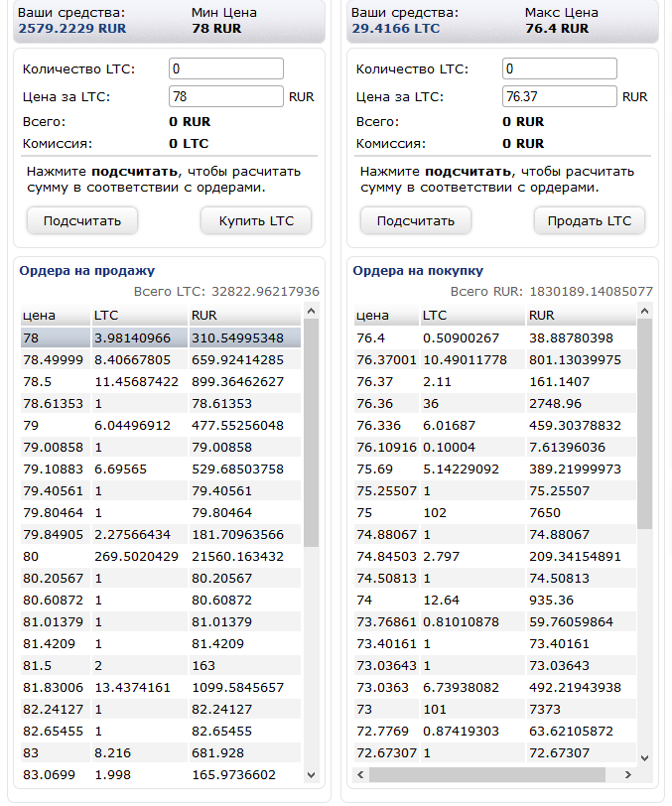672x806 pixels.
Task: Select sell order with 8.216 LTC
Action: [x=161, y=753]
